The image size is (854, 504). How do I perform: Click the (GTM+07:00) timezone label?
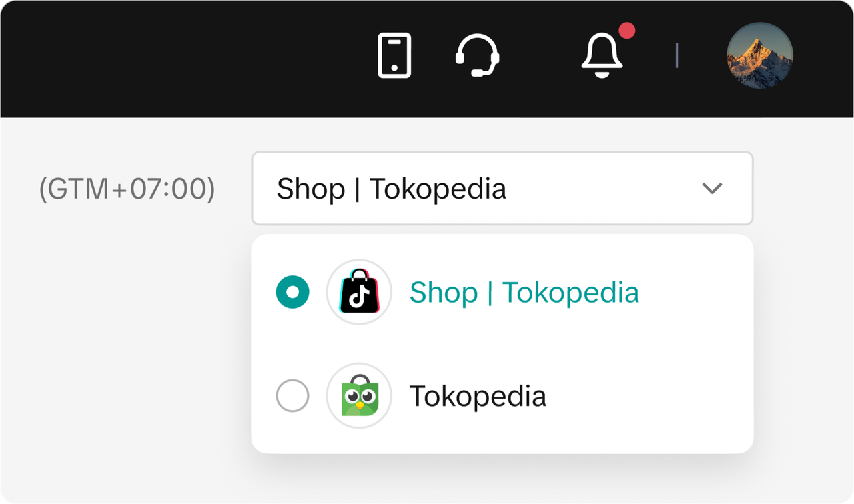coord(127,189)
